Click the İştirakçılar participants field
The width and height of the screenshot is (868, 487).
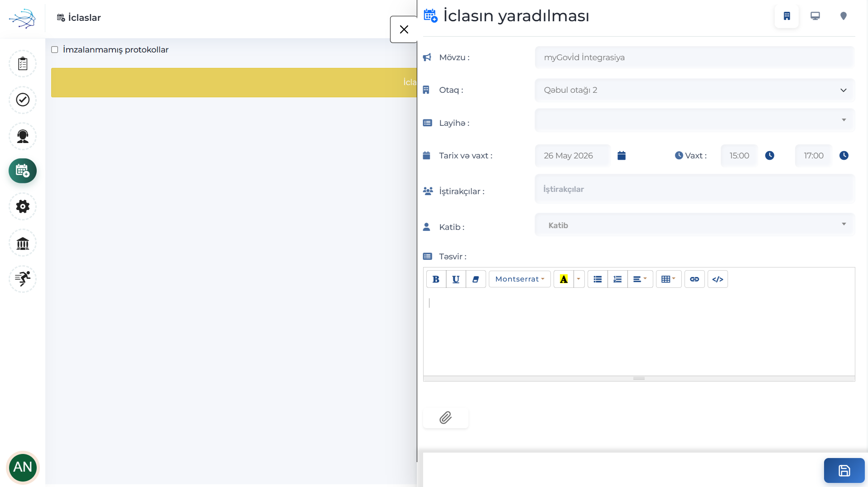tap(694, 189)
